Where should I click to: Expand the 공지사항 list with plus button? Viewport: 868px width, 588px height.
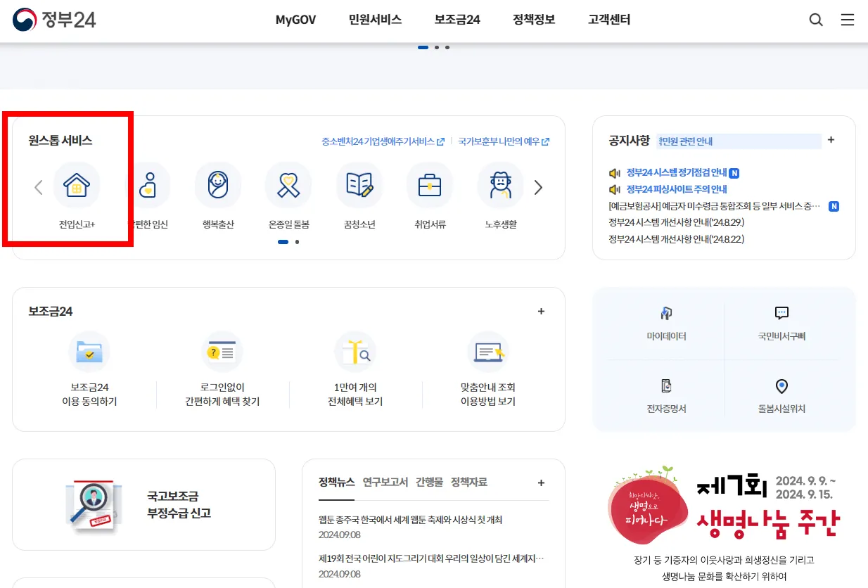[x=831, y=140]
